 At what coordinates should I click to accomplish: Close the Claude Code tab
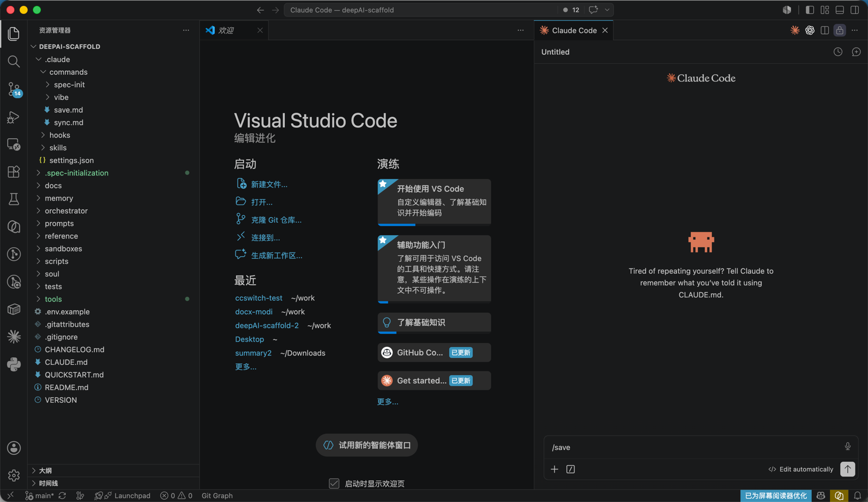pos(605,30)
